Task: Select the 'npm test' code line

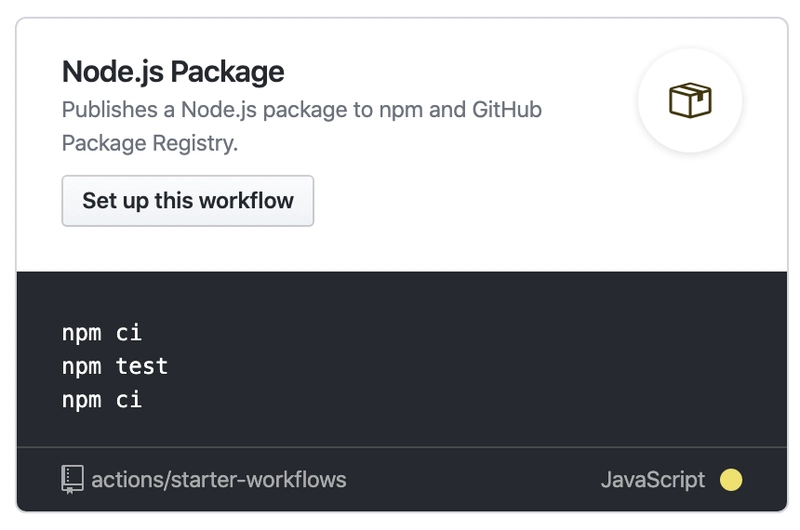Action: [x=115, y=366]
